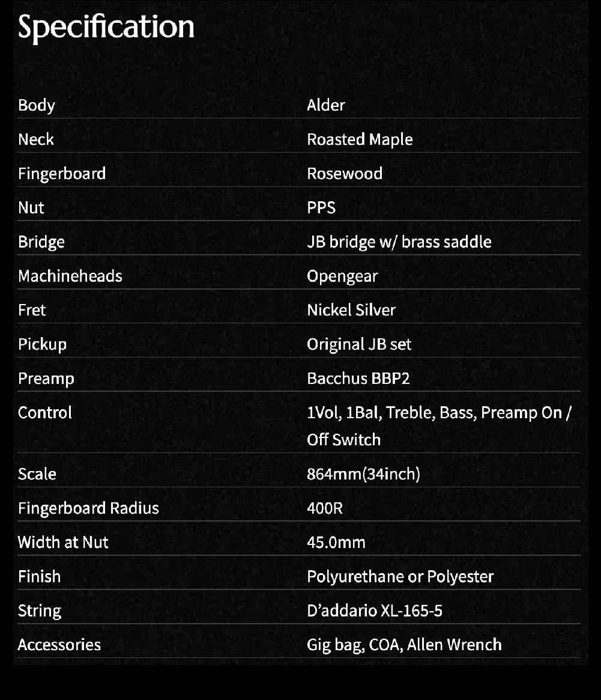601x700 pixels.
Task: Click the D'addario XL-165-5 string value
Action: pos(375,611)
